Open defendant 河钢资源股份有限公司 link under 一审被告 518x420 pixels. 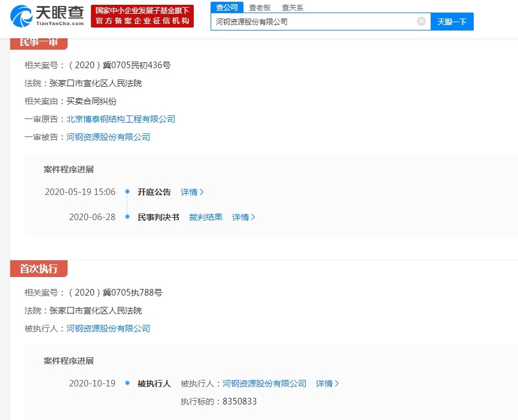108,137
